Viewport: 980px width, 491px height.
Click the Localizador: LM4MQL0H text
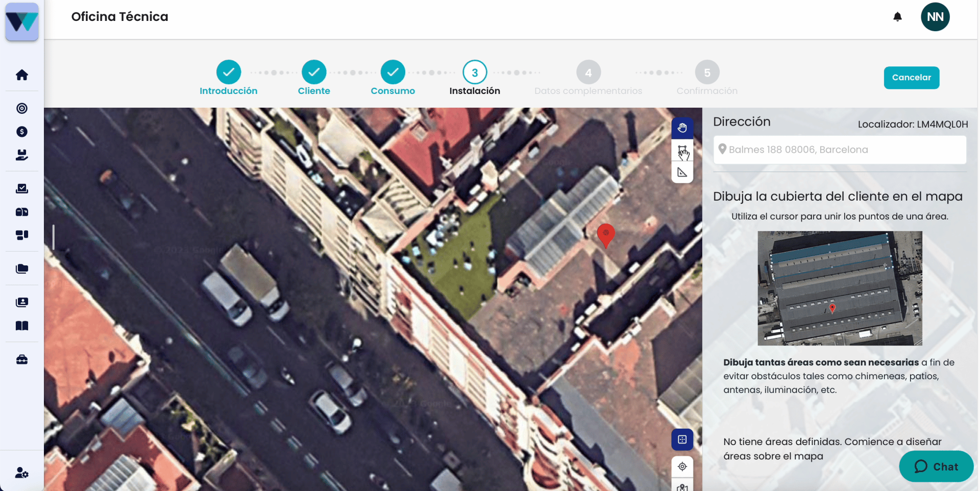[x=913, y=124]
